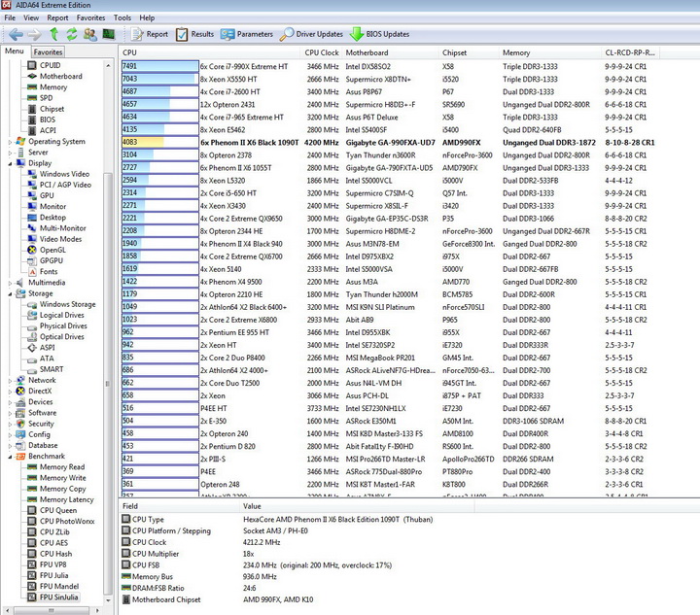Select the 6x Phenom II X6 1055T row
The image size is (700, 615).
[388, 168]
